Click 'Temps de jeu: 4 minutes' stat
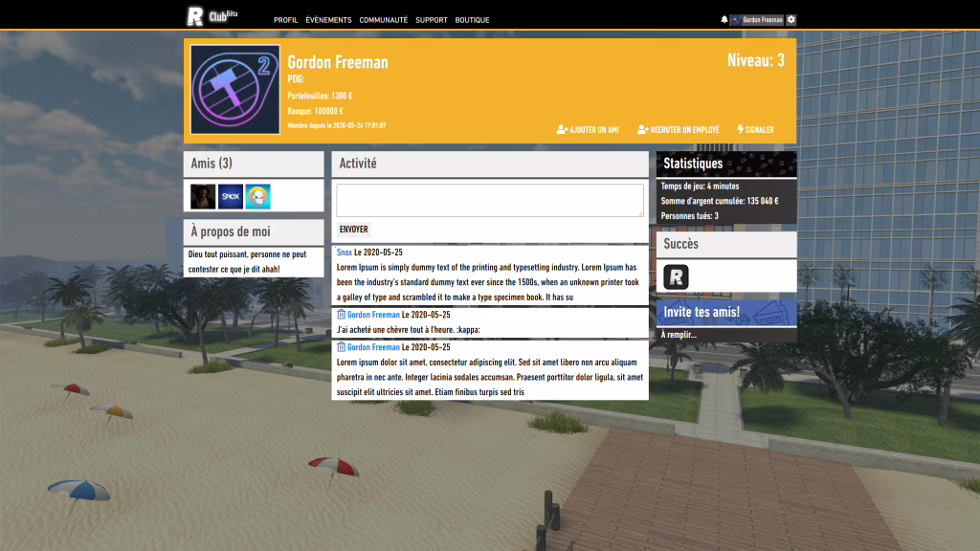980x551 pixels. (700, 187)
